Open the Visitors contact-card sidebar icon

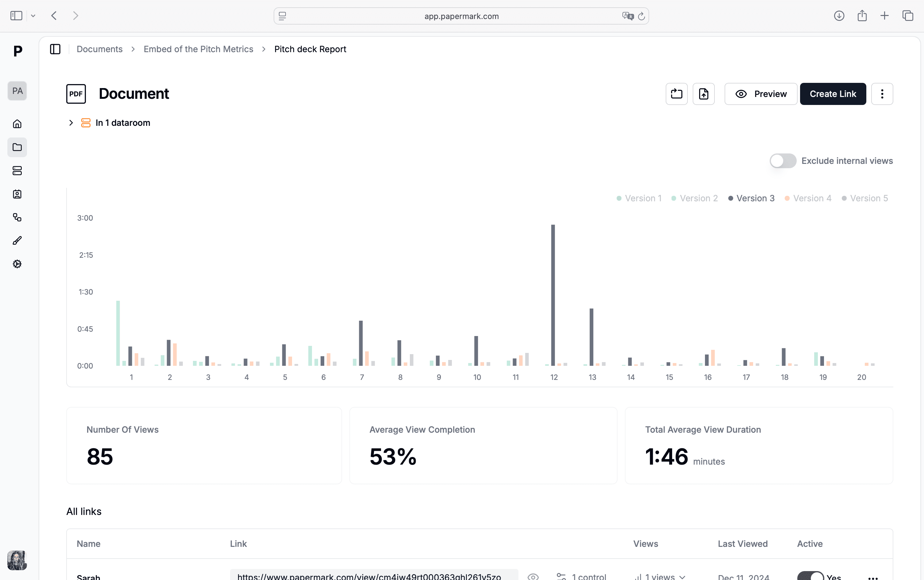[x=17, y=194]
